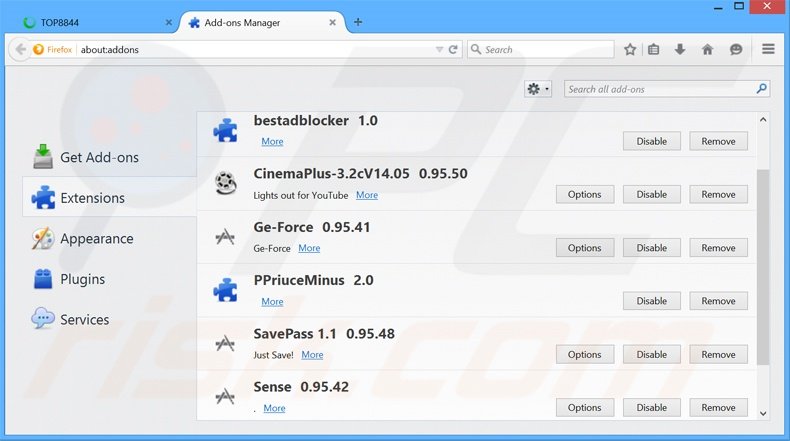Remove CinemaPlus-3.2cV14.05
The image size is (790, 441).
coord(718,194)
